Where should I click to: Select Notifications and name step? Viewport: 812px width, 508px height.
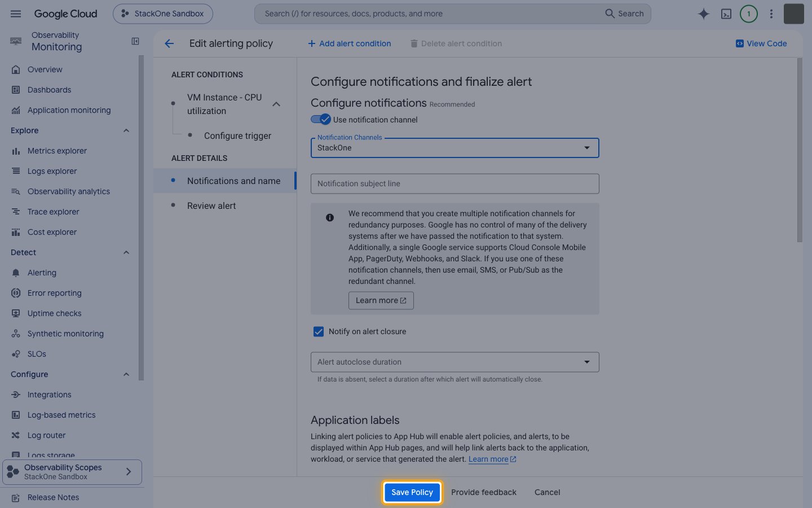225,181
